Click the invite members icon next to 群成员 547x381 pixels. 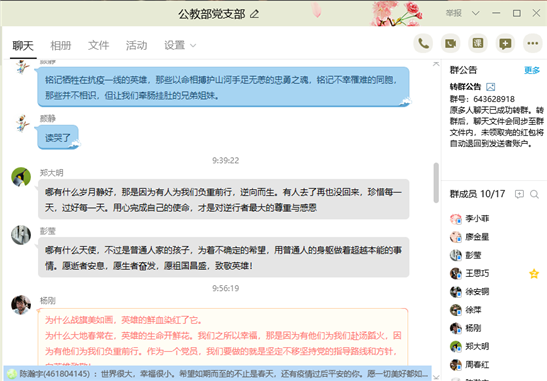coord(519,194)
